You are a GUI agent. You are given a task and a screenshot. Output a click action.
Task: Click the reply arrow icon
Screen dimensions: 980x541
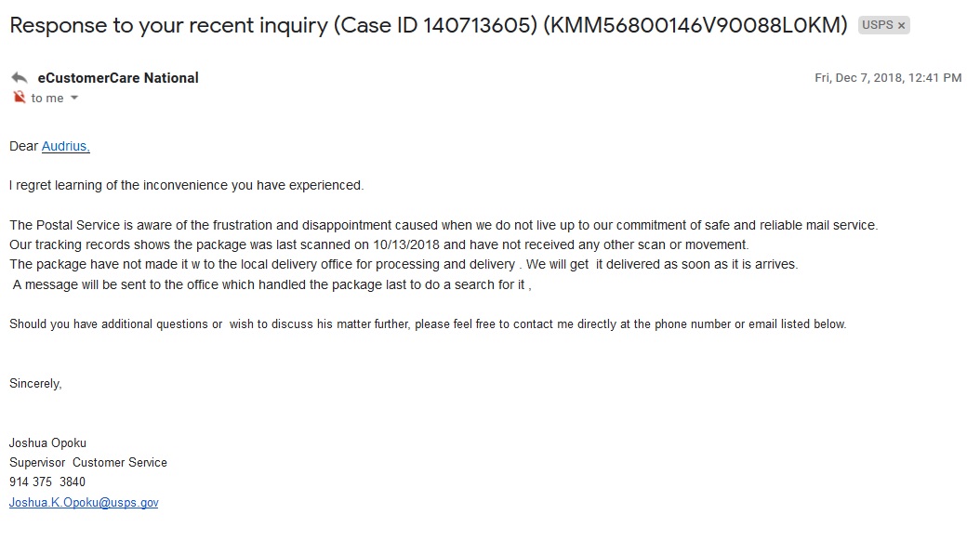point(20,78)
